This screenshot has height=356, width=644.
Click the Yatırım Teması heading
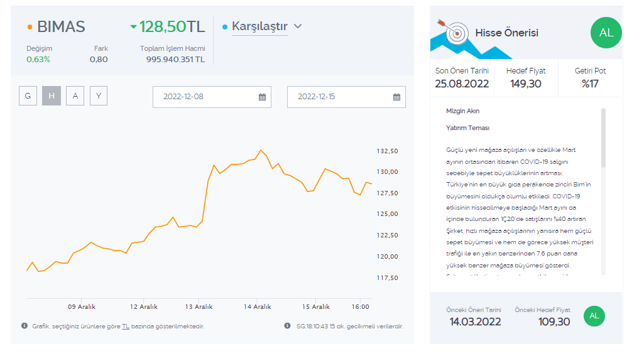point(468,127)
